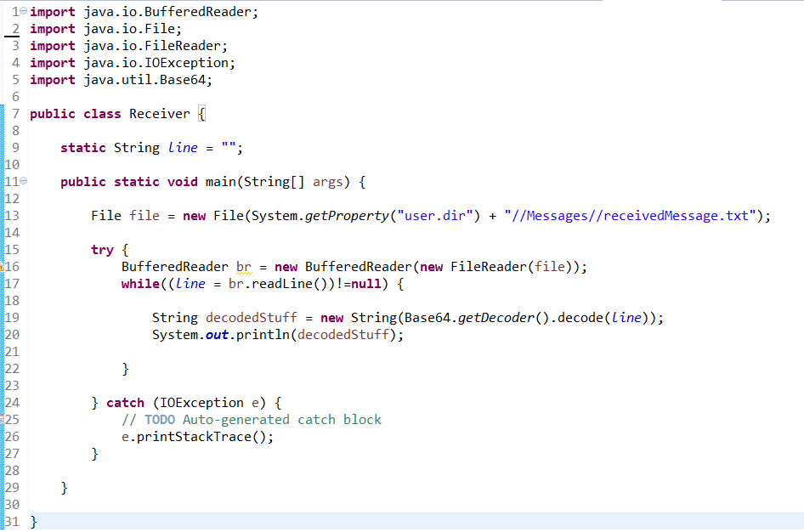
Task: Click the decode method call on line 19
Action: coord(580,317)
